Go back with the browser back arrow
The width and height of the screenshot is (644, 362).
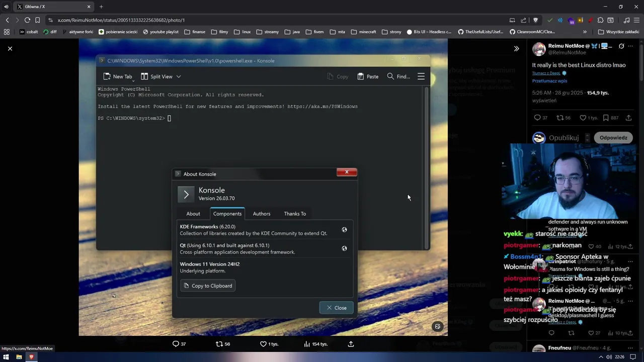click(7, 20)
